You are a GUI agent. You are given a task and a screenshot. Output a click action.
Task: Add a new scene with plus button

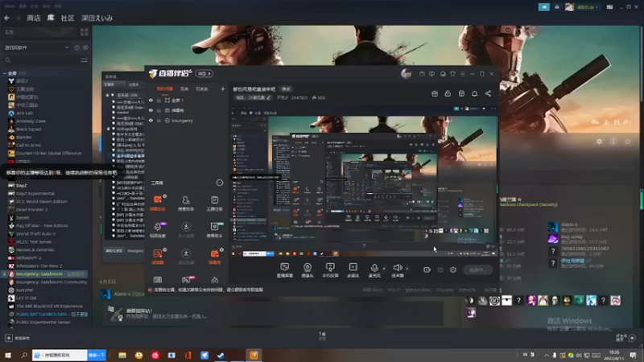pos(223,88)
